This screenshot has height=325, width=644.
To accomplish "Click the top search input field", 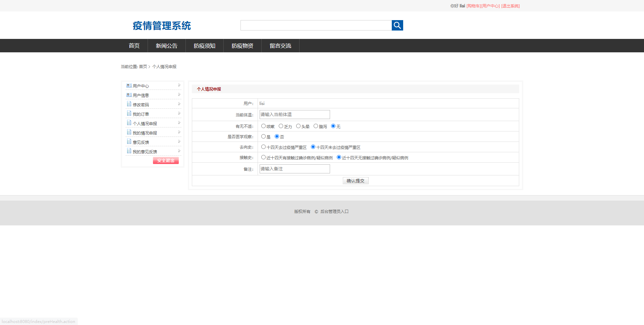I will (316, 25).
